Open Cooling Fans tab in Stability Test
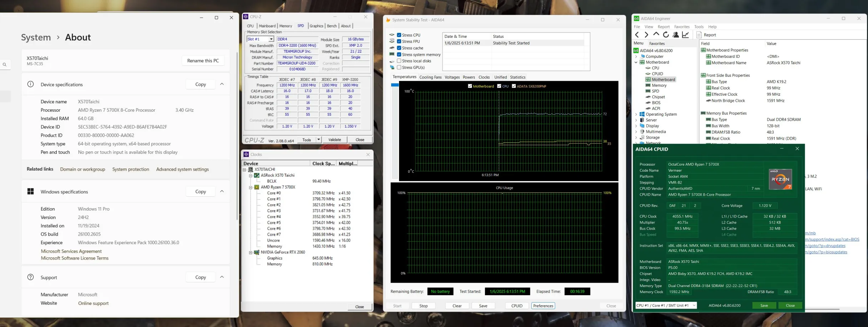Viewport: 868px width, 327px height. pos(430,77)
